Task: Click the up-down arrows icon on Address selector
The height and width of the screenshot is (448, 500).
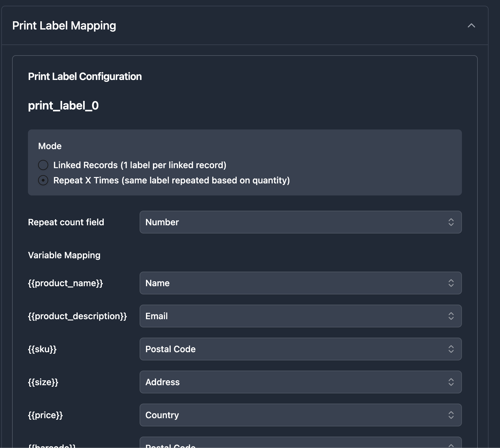Action: tap(451, 382)
